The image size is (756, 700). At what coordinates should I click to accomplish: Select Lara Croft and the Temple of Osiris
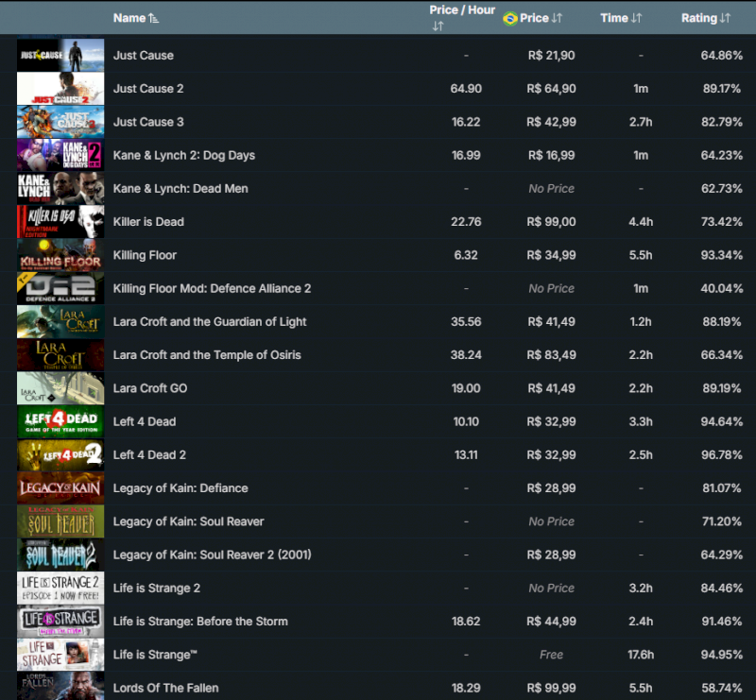pyautogui.click(x=207, y=355)
